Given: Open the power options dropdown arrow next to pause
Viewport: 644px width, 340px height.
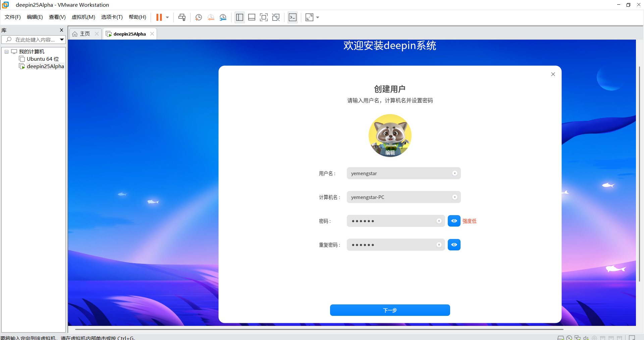Looking at the screenshot, I should [167, 17].
